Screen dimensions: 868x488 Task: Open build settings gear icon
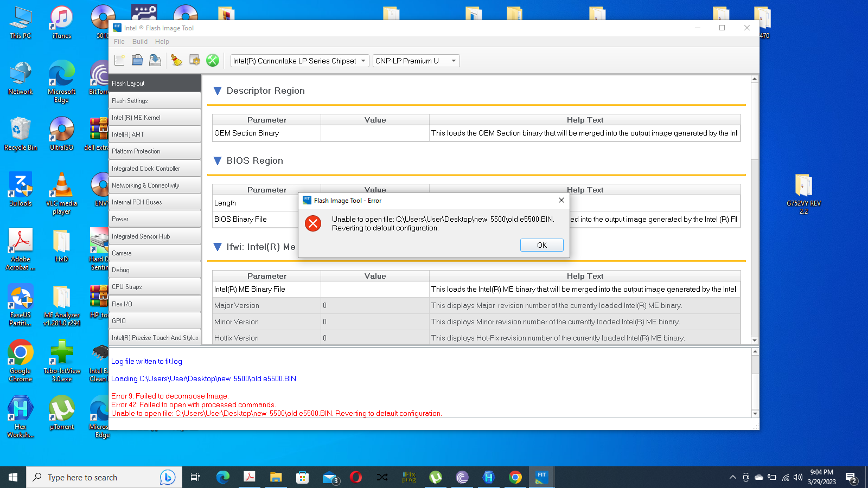click(x=194, y=60)
